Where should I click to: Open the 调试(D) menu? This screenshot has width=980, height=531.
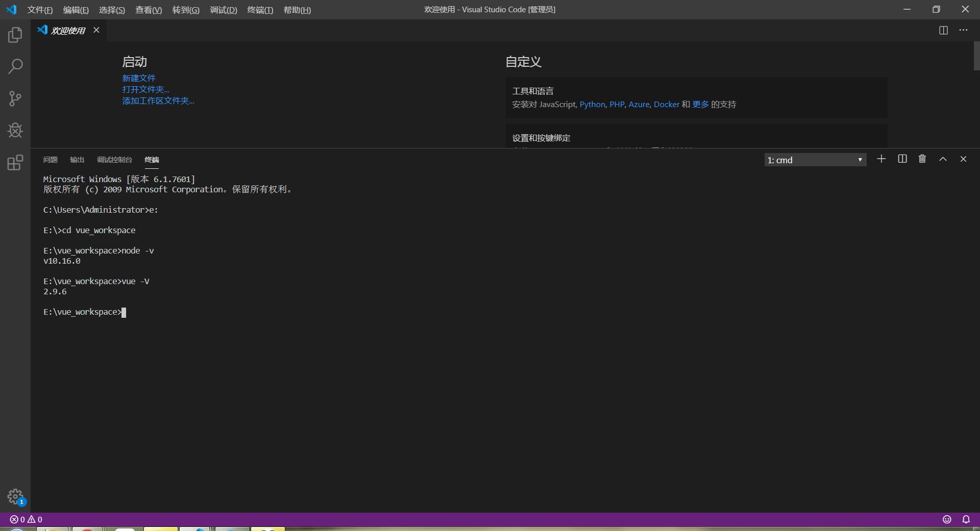coord(224,10)
